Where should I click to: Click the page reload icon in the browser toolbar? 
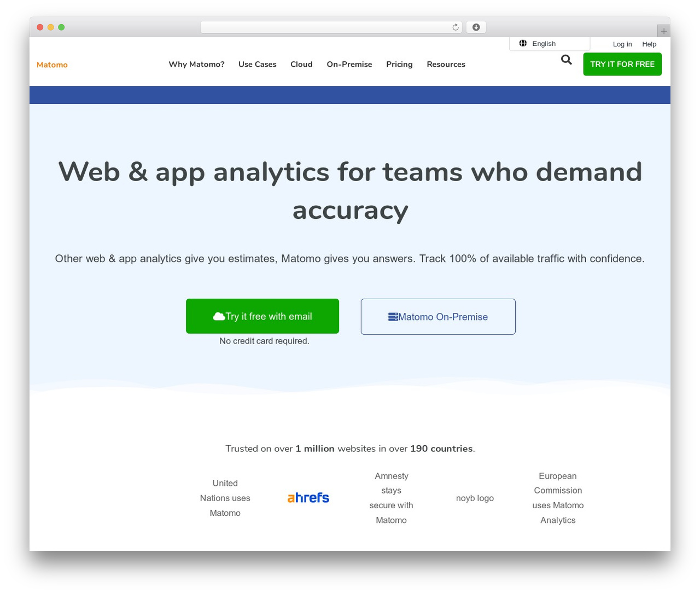click(454, 27)
